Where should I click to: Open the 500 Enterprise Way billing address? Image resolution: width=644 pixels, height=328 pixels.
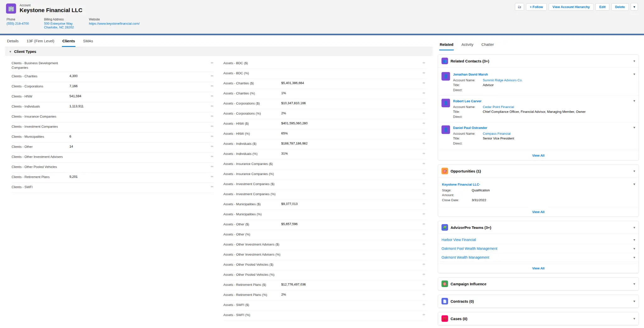tap(59, 25)
